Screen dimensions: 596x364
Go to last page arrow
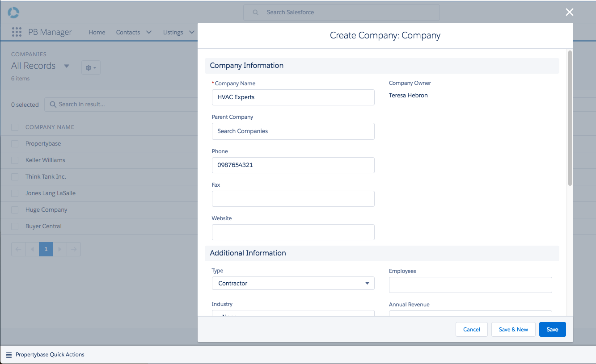click(74, 249)
